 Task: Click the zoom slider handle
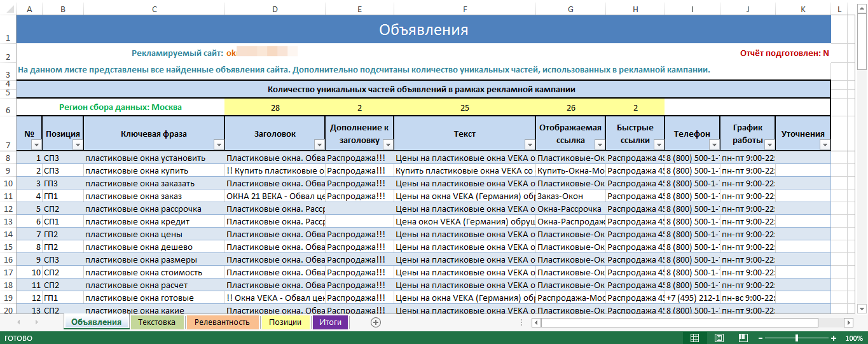[x=797, y=338]
